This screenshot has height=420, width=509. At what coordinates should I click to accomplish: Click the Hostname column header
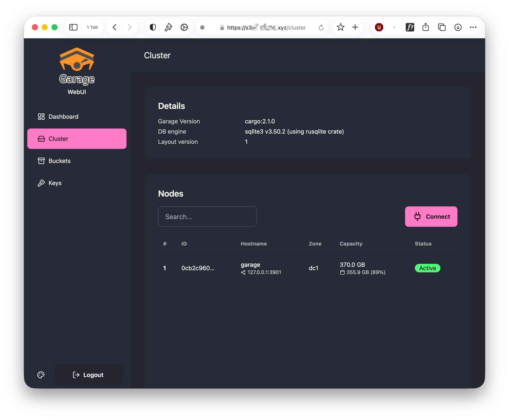tap(253, 244)
